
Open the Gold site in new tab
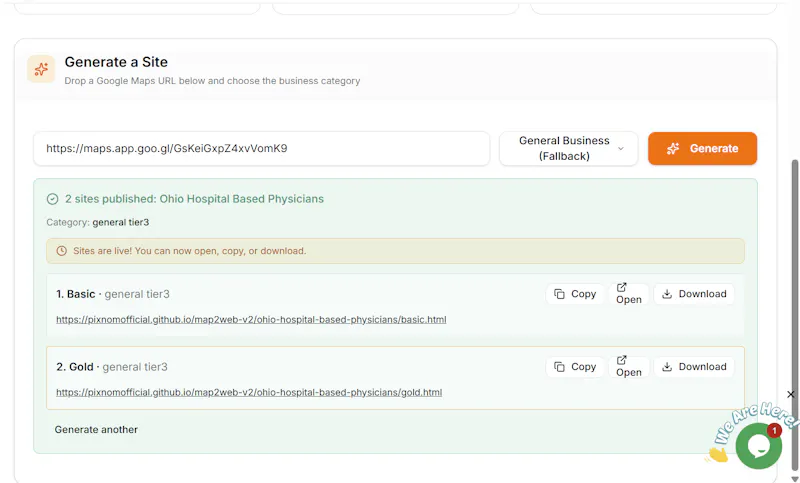click(629, 367)
